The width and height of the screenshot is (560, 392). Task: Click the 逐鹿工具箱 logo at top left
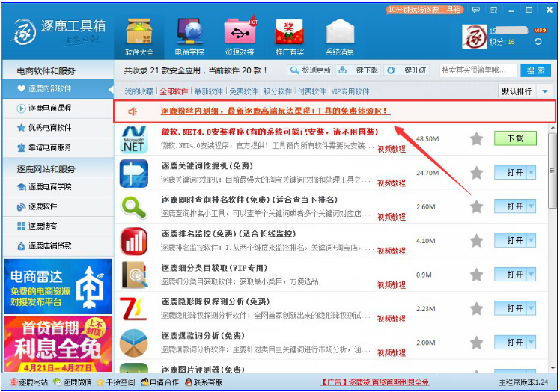pyautogui.click(x=60, y=32)
